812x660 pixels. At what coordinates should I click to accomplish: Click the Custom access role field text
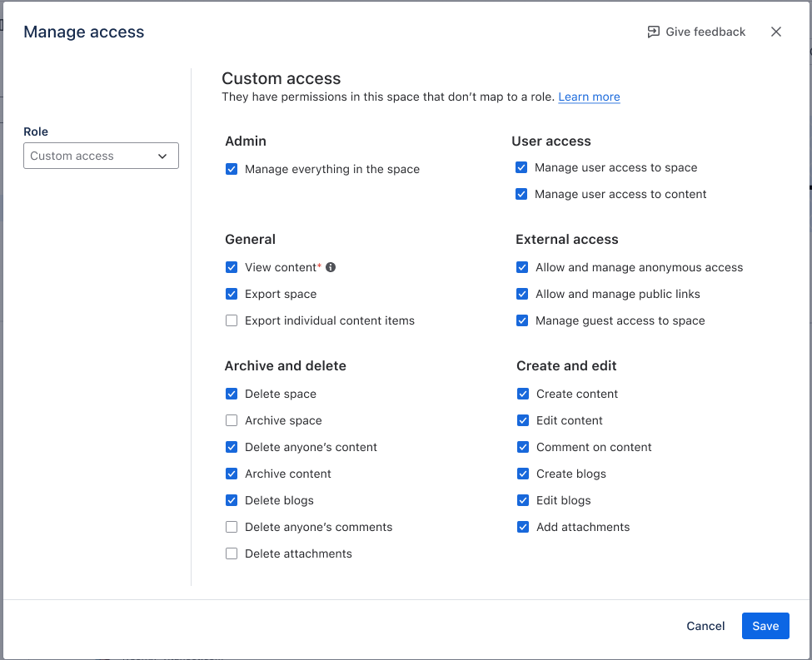click(x=72, y=156)
